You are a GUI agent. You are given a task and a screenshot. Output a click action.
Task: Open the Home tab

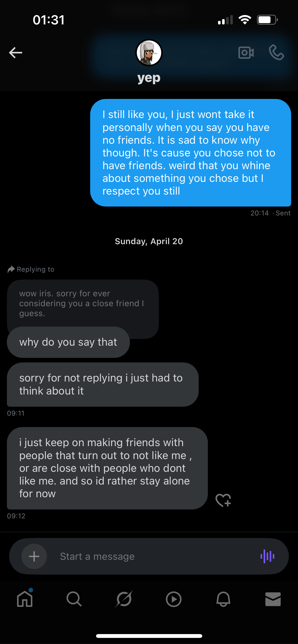(x=25, y=599)
